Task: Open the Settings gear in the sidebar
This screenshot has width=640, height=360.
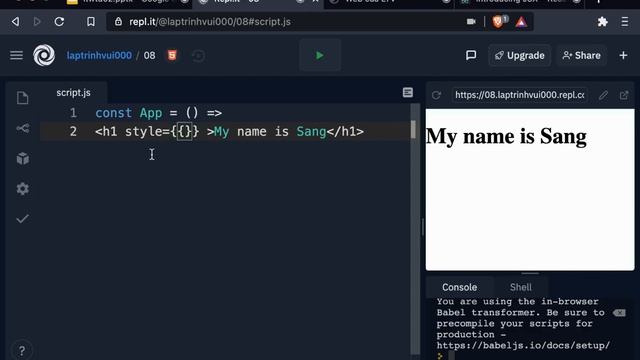Action: click(22, 189)
